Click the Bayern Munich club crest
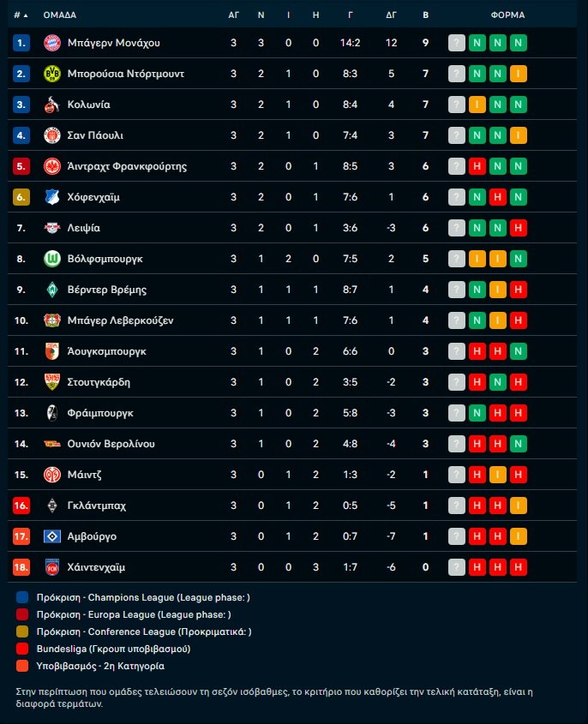 [51, 43]
